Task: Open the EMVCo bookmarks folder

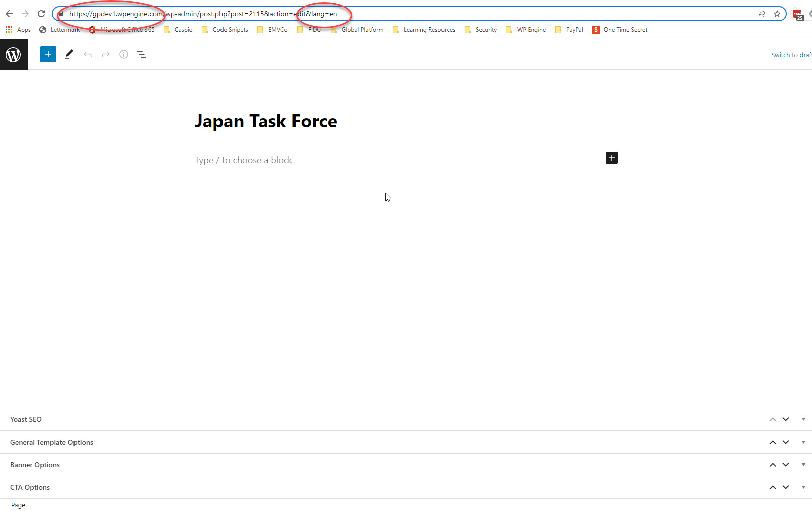Action: tap(272, 30)
